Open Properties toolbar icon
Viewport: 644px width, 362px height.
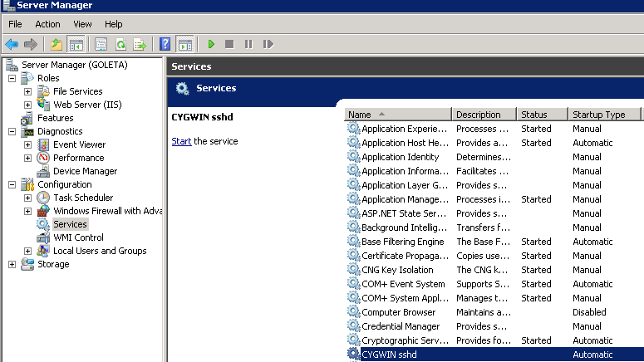click(101, 44)
